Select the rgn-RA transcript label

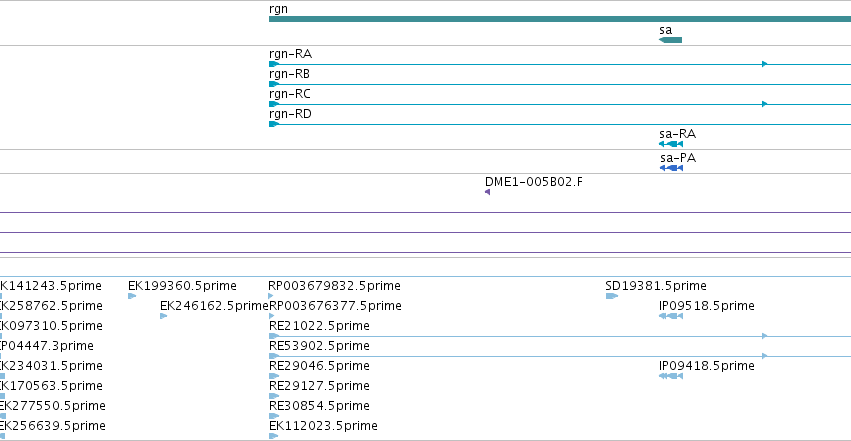[290, 54]
